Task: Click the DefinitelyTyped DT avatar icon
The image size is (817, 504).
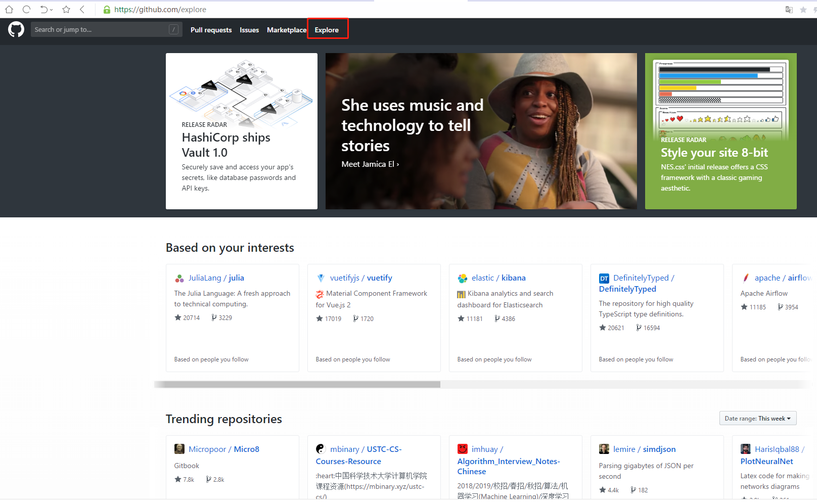Action: [604, 279]
